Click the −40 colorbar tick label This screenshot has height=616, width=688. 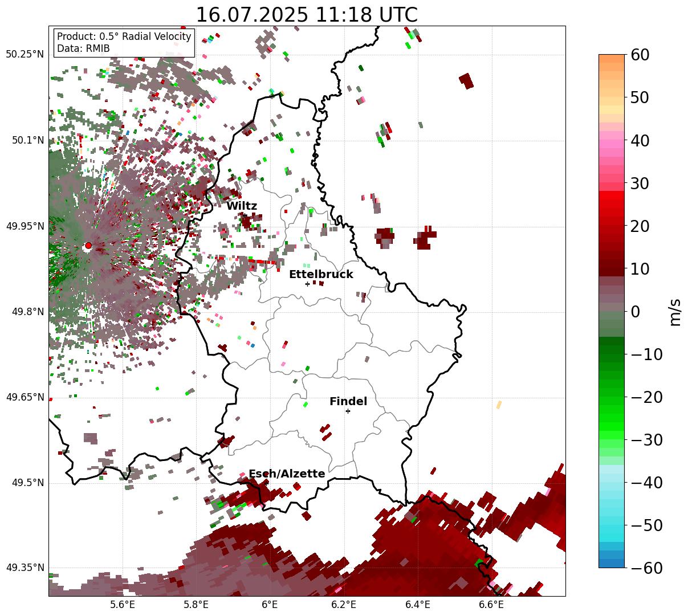646,483
